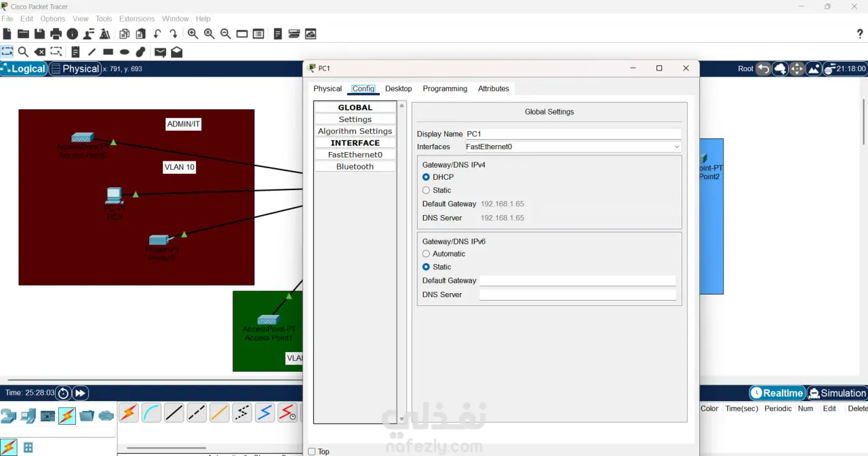Click the cable palette horizontal scrollbar
Screen dimensions: 868x456
(166, 448)
